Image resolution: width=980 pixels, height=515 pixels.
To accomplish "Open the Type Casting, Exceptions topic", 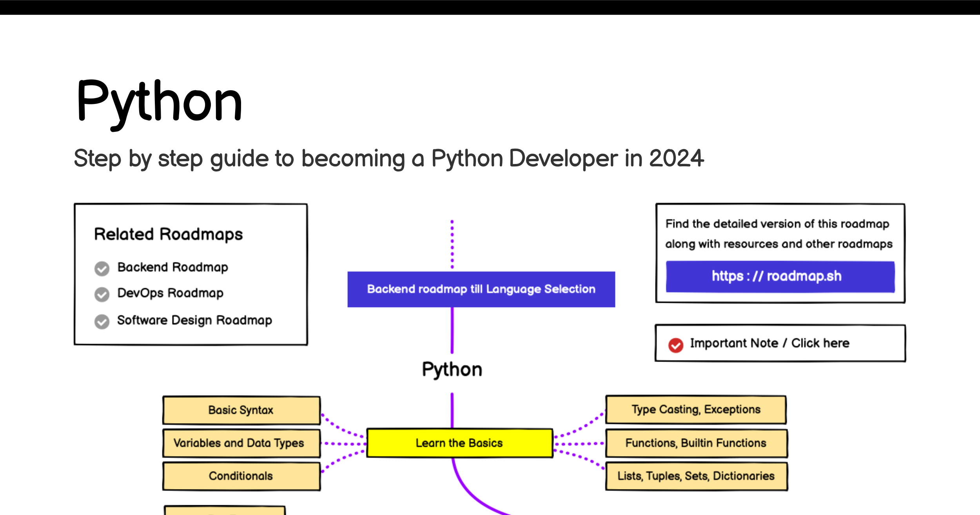I will click(x=696, y=409).
